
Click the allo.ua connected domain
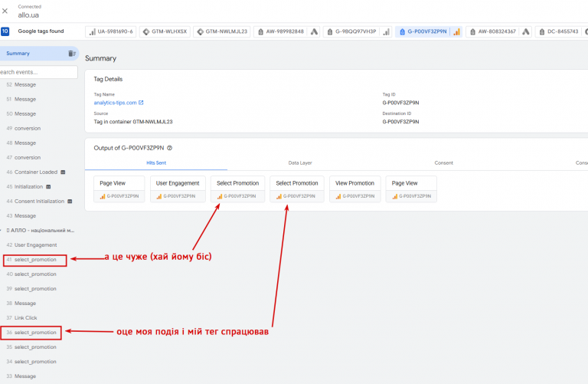click(x=28, y=15)
